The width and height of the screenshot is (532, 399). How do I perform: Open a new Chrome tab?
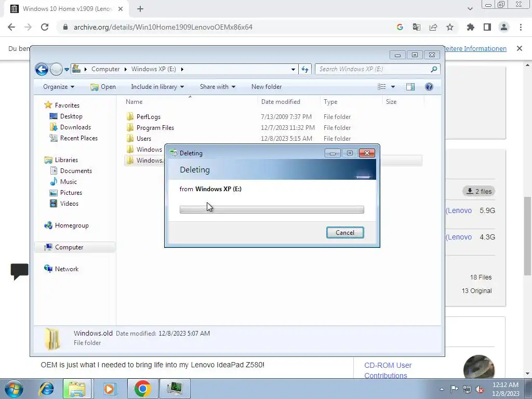click(140, 9)
